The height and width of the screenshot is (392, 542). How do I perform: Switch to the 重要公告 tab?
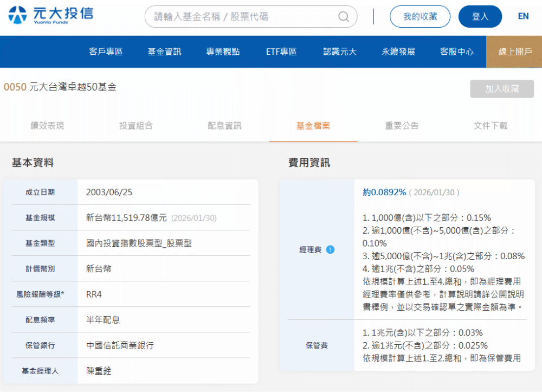point(401,126)
